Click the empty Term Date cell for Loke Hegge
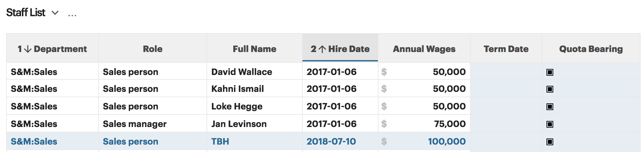The width and height of the screenshot is (644, 152). pos(506,106)
